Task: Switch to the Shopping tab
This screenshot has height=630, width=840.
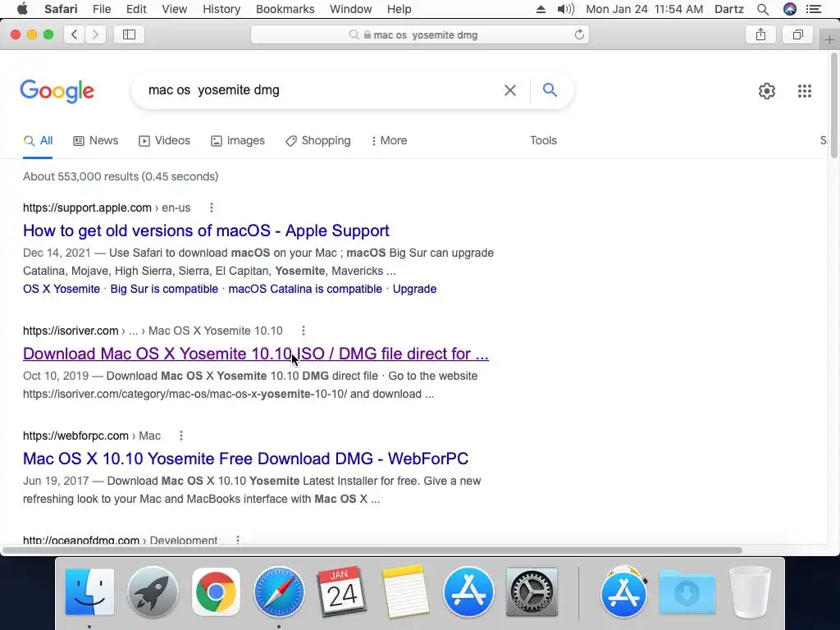Action: (318, 141)
